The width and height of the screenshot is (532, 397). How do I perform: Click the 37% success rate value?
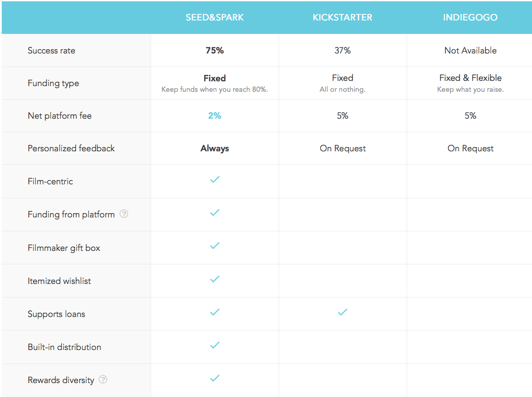click(x=343, y=50)
